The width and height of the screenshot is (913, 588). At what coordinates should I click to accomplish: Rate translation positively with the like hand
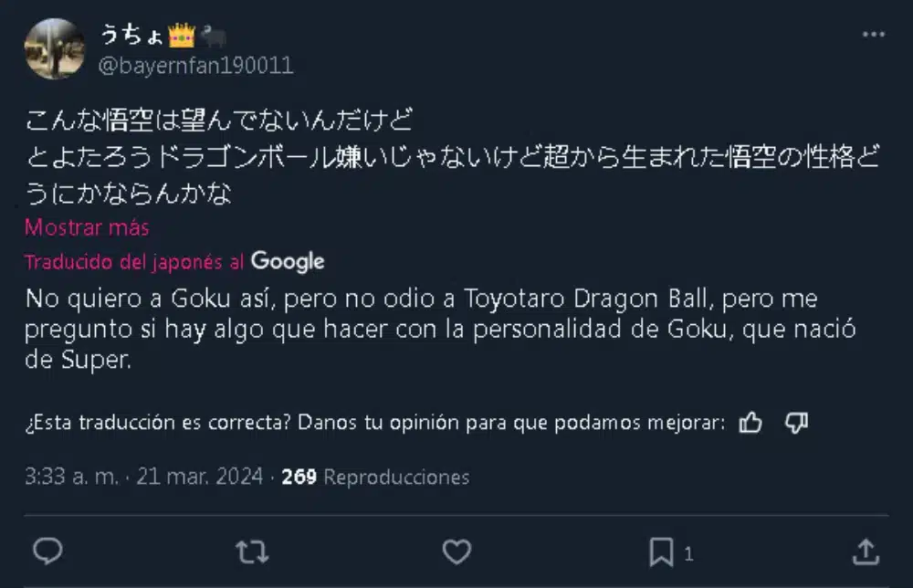click(750, 423)
